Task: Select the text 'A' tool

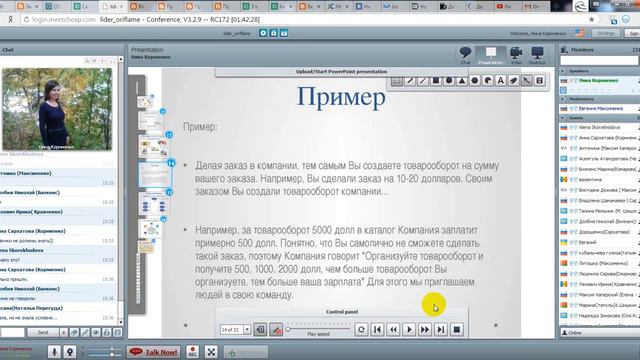Action: 500,81
